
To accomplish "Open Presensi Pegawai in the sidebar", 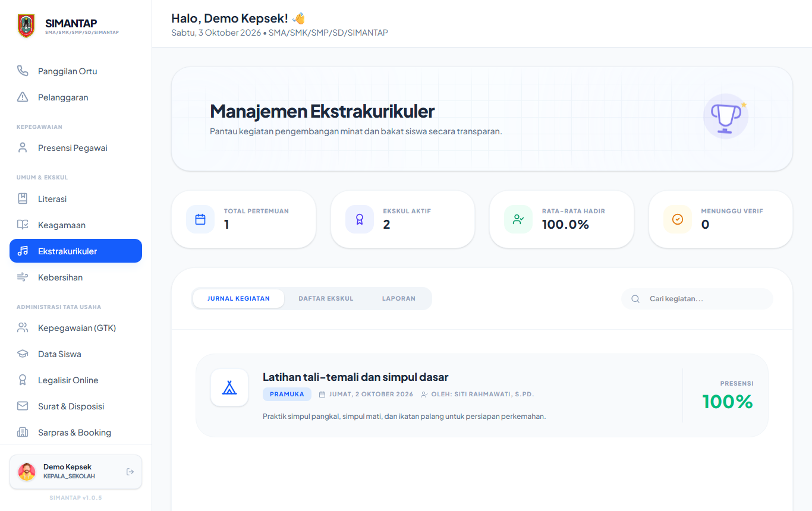I will [75, 148].
